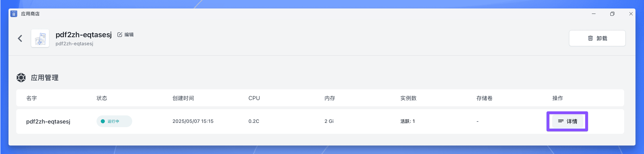Click the green status dot
The image size is (644, 154).
[x=102, y=121]
